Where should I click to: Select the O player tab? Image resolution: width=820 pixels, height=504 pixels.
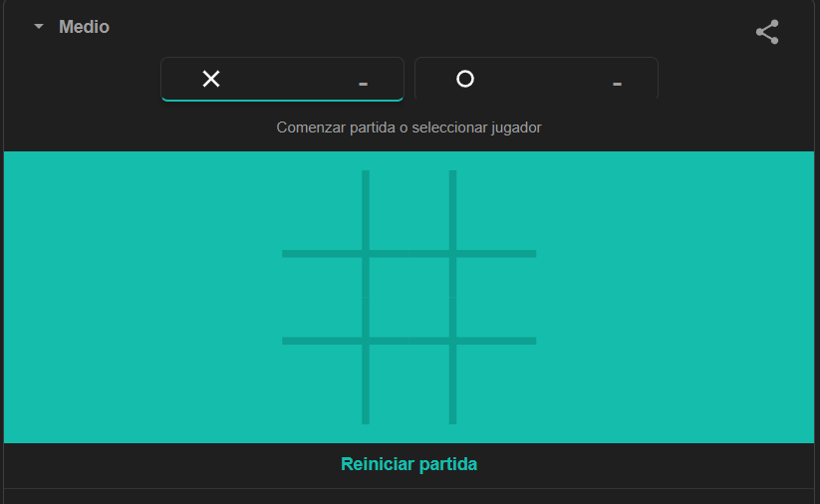point(536,79)
